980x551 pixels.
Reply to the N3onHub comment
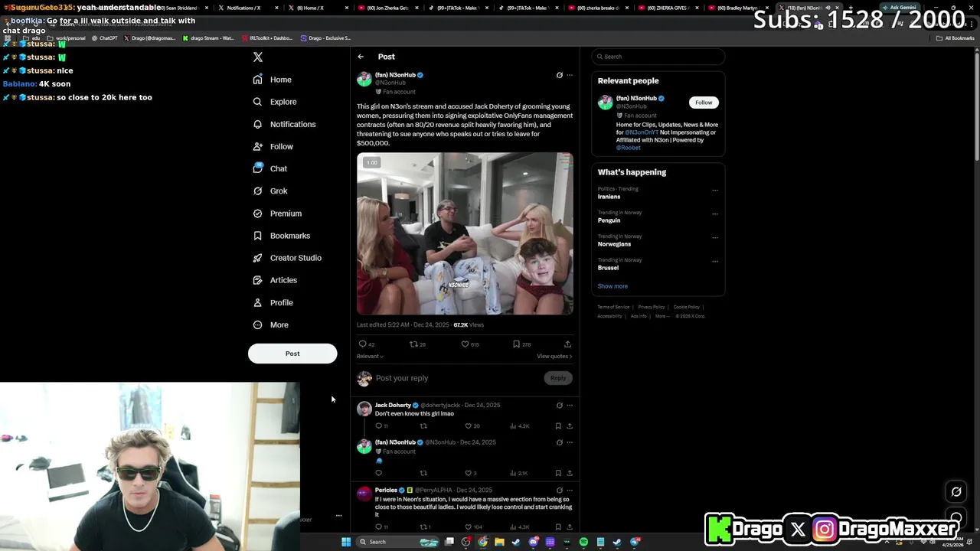(x=378, y=474)
